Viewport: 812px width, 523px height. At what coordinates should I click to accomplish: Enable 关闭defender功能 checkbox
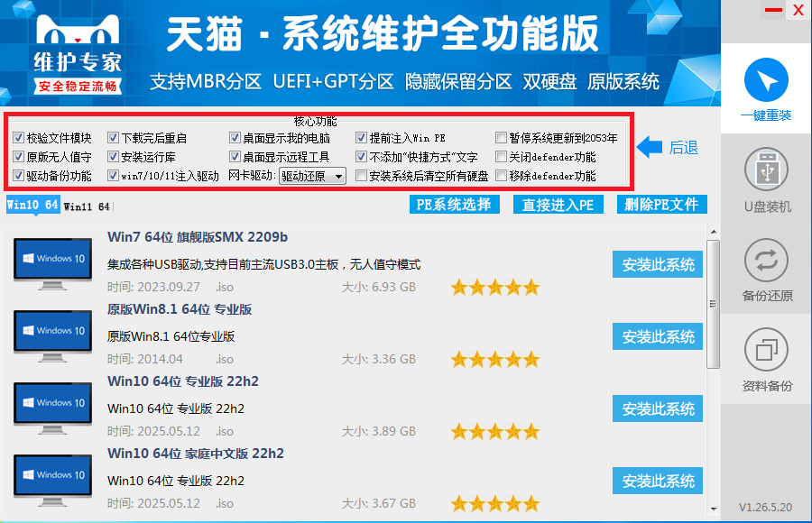pyautogui.click(x=501, y=156)
